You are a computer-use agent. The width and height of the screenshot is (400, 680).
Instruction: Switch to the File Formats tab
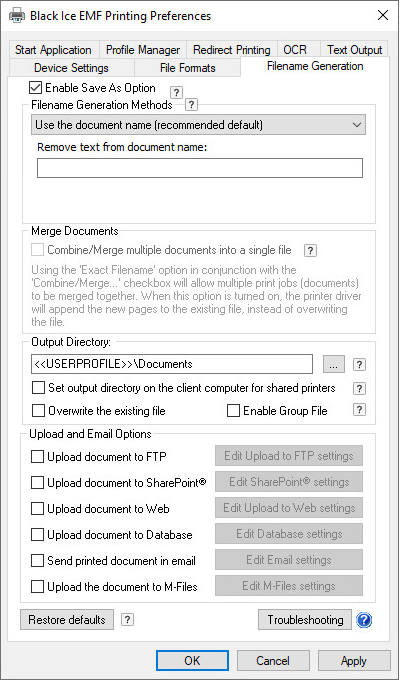tap(187, 68)
